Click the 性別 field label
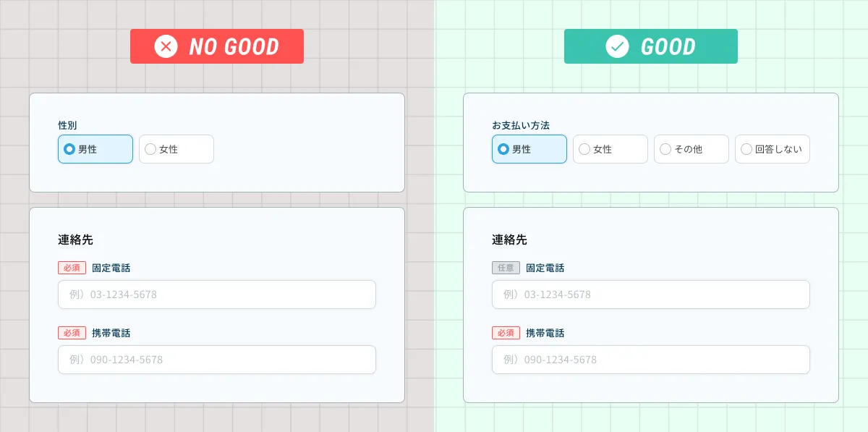The width and height of the screenshot is (868, 432). coord(67,125)
